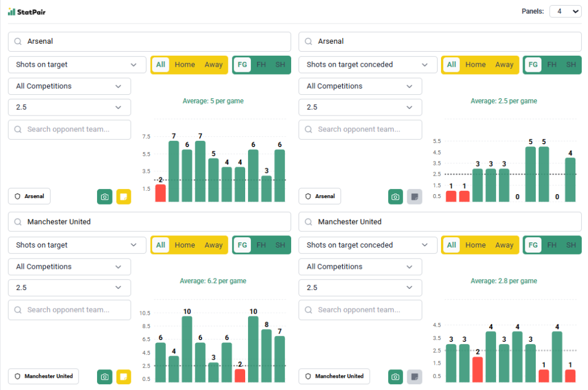Click yellow note icon in Manchester United shots on target panel
This screenshot has width=588, height=390.
(123, 377)
